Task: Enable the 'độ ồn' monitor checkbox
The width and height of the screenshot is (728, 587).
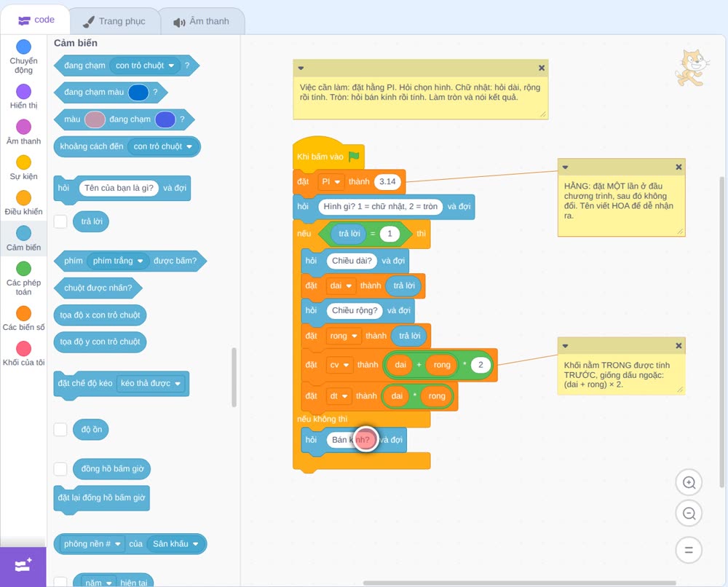Action: coord(60,430)
